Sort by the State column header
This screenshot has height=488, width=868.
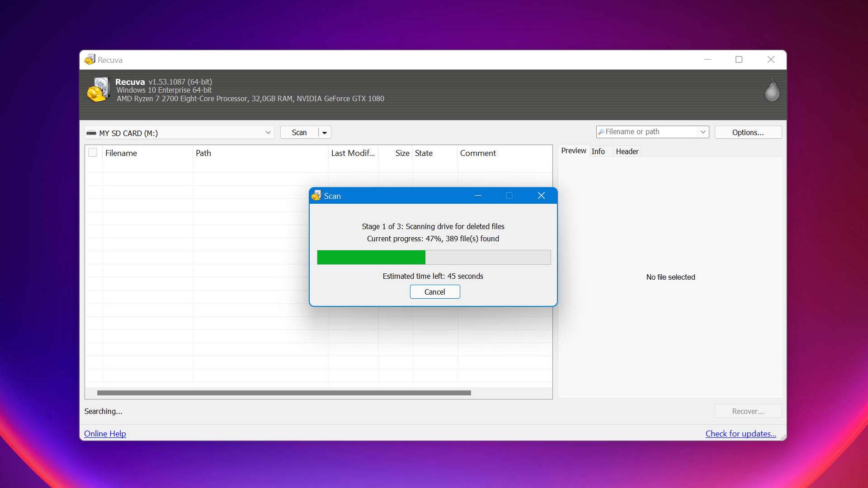435,153
